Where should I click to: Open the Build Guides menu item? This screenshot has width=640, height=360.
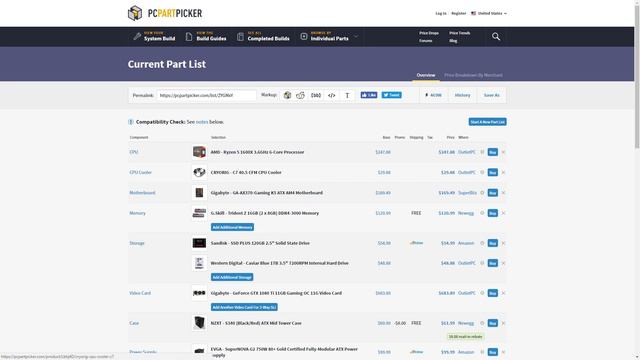coord(206,37)
